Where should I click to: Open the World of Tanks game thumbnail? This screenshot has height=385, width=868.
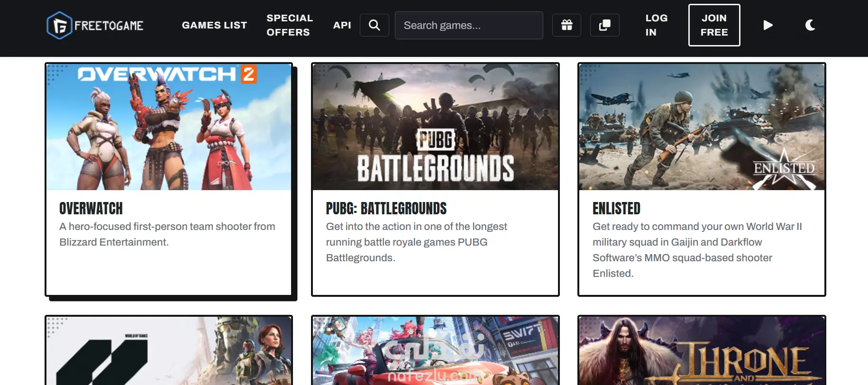click(x=169, y=351)
